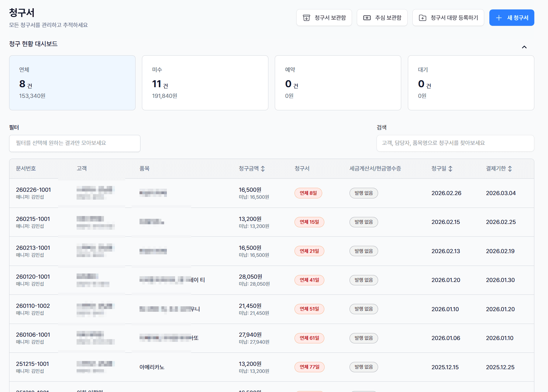
Task: Click 발행 없음 badge for invoice 260120-1001
Action: [364, 280]
